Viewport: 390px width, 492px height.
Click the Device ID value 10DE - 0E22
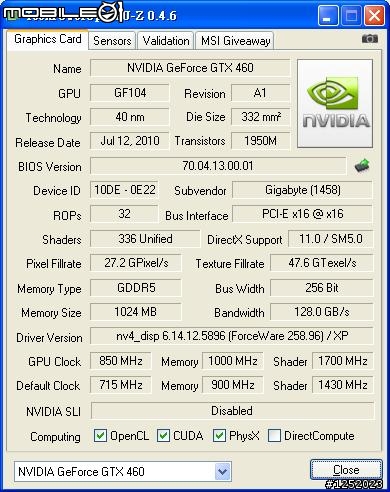click(x=124, y=190)
